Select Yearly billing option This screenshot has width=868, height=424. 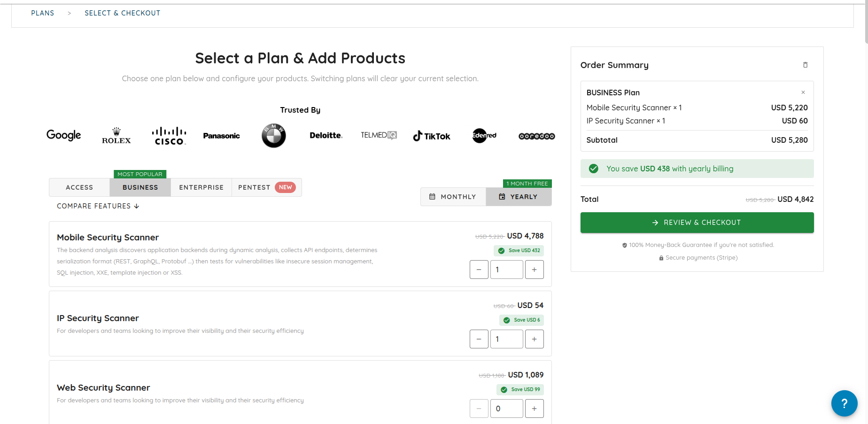[x=519, y=197]
